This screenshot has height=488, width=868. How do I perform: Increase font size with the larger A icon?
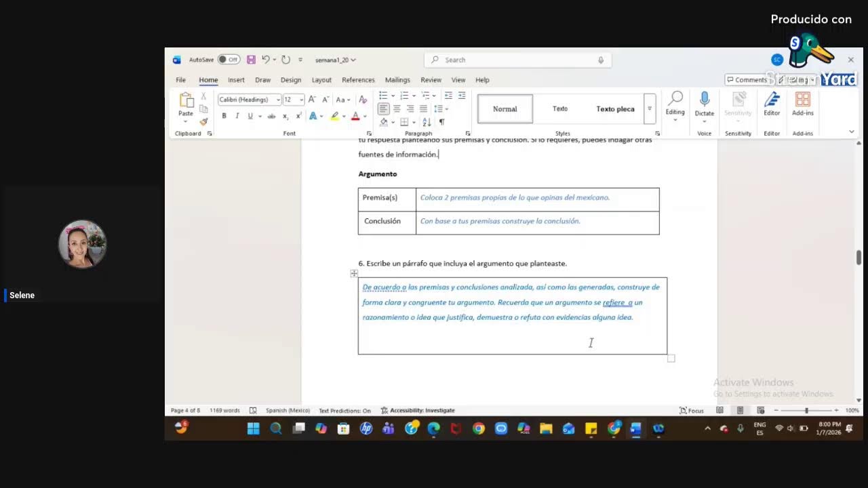point(312,100)
